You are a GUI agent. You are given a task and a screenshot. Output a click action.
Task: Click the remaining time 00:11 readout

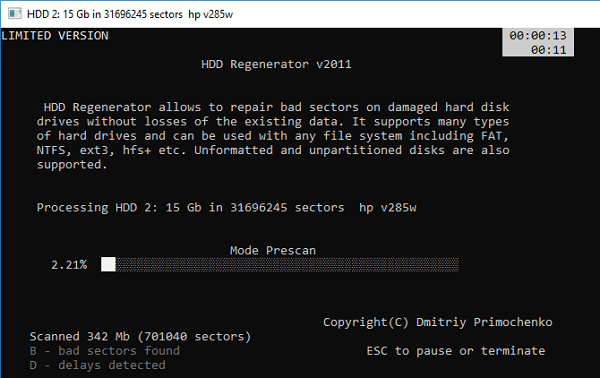pyautogui.click(x=548, y=50)
